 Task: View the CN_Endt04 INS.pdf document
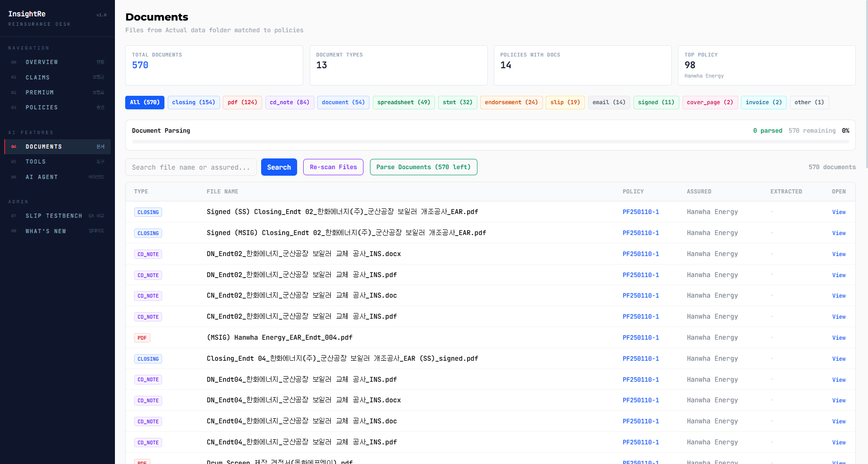click(x=839, y=443)
